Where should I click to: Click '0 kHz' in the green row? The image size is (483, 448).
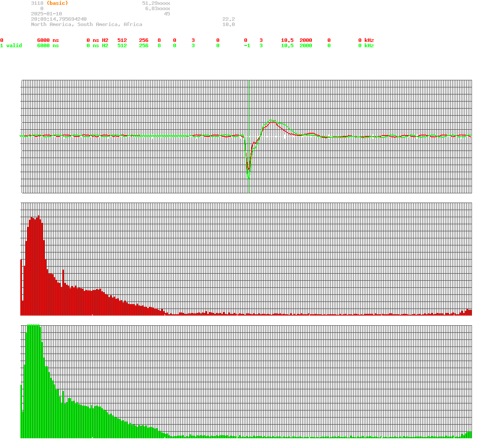pyautogui.click(x=366, y=45)
